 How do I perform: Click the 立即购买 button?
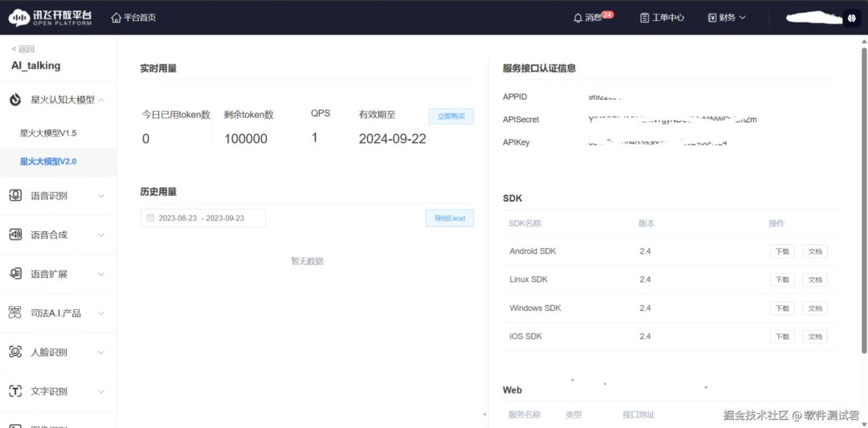[451, 116]
